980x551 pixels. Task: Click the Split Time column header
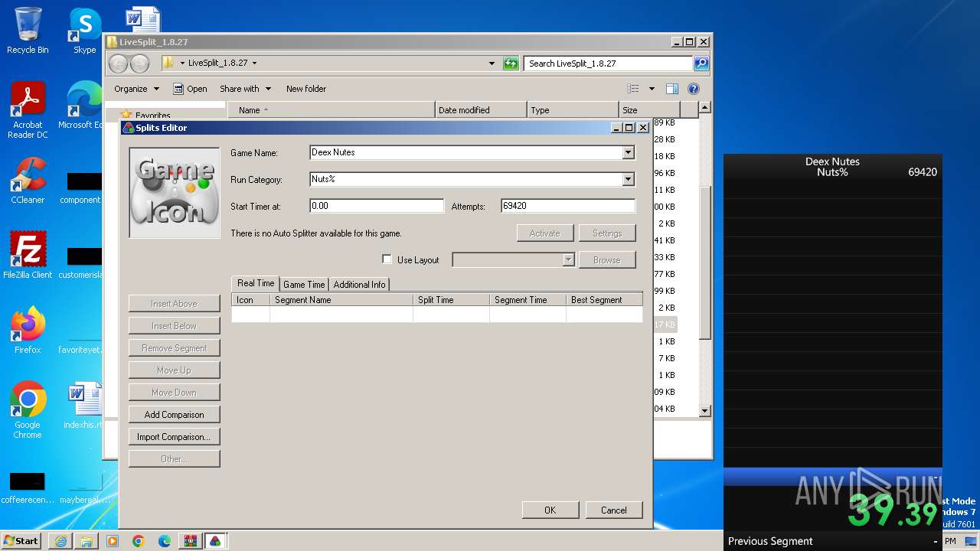452,300
